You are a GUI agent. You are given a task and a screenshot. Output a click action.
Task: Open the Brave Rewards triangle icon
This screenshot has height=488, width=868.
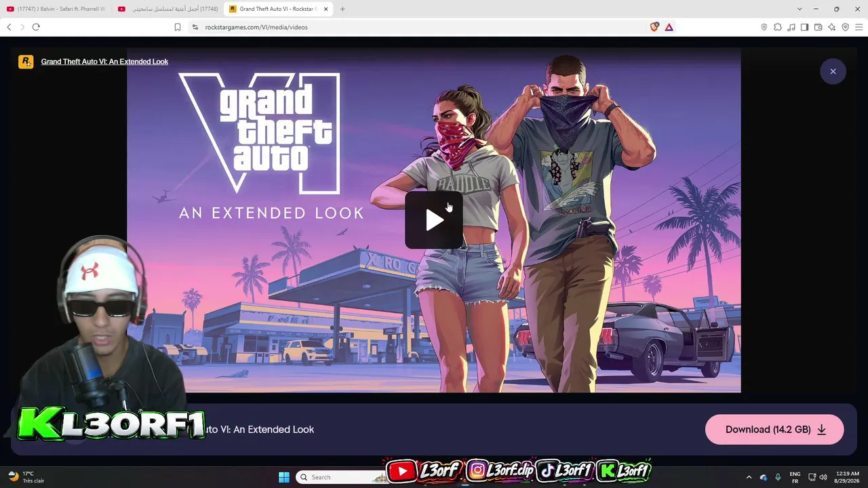(669, 27)
